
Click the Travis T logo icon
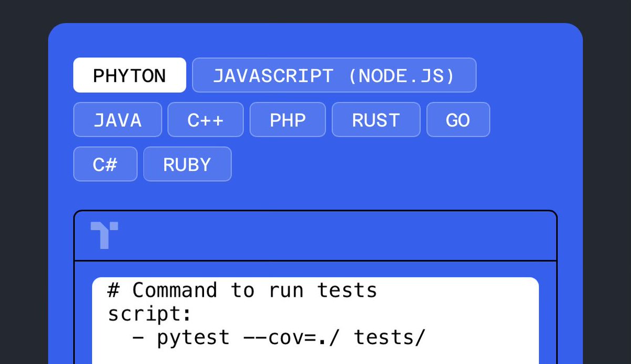[x=104, y=235]
